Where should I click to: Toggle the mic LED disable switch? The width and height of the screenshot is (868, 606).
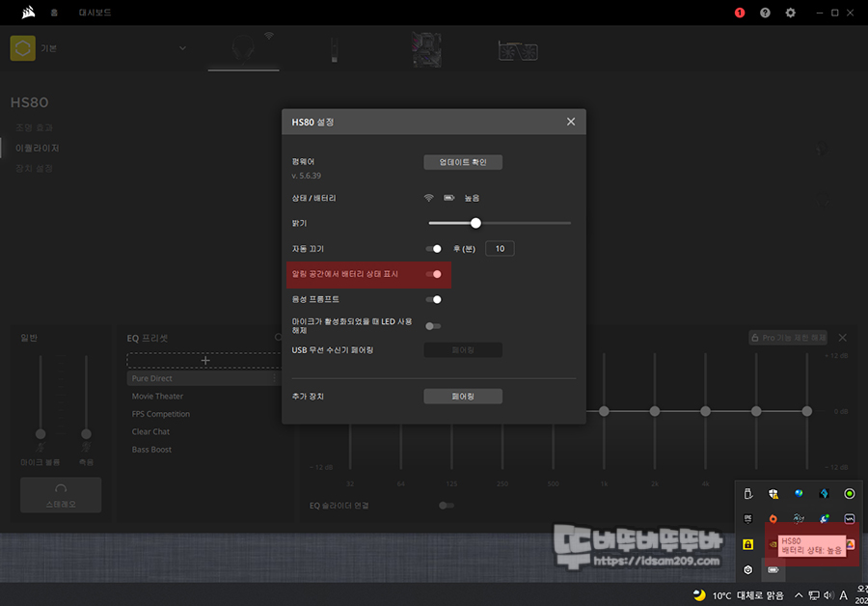point(433,326)
